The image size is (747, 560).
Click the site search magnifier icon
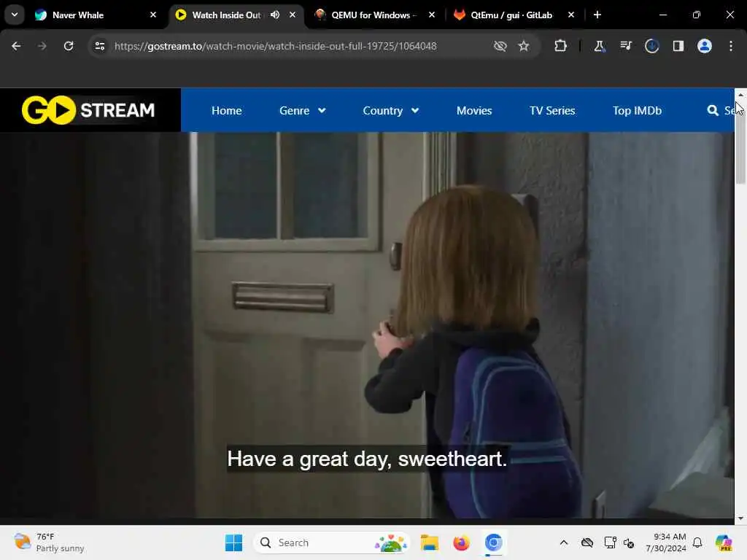point(713,111)
